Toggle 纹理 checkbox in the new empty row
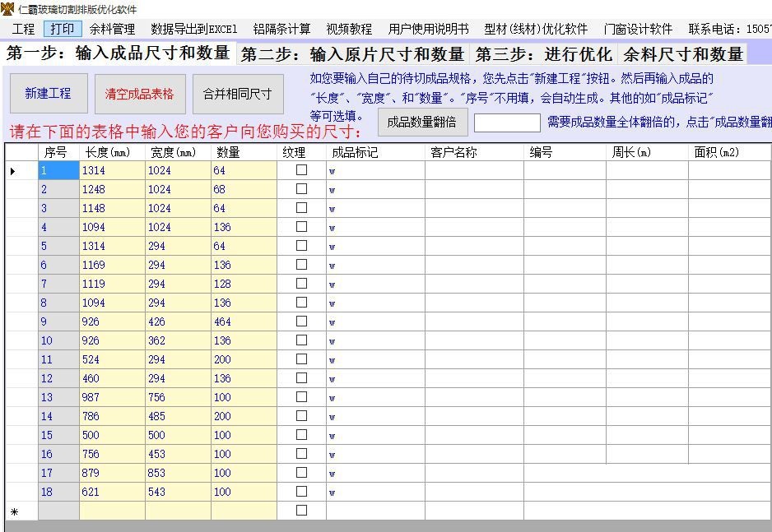This screenshot has width=772, height=532. click(301, 511)
